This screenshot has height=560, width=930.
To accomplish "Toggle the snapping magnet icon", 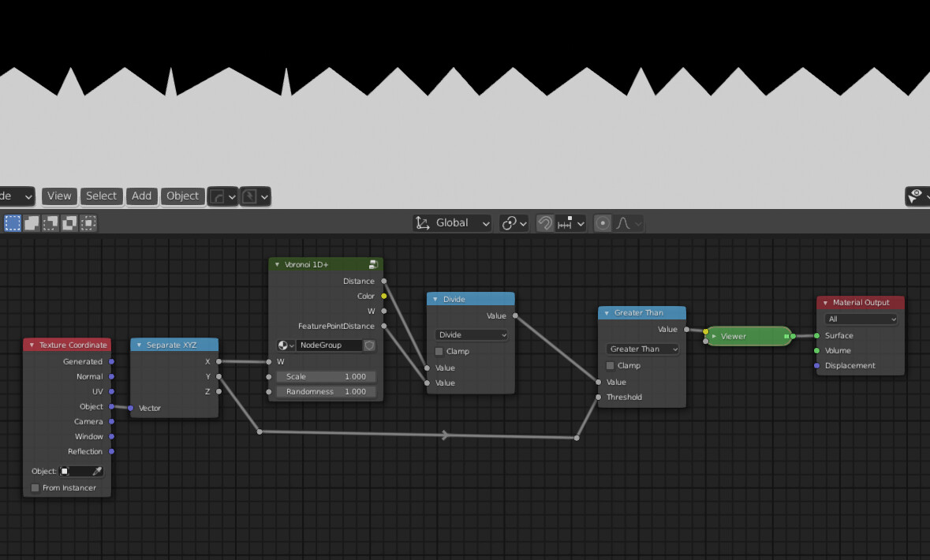I will pos(544,223).
